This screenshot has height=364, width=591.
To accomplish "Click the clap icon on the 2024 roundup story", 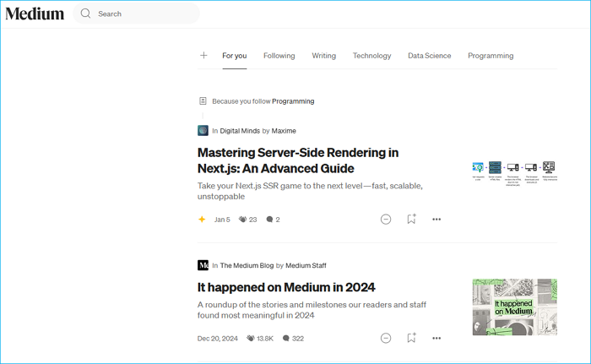I will [251, 338].
